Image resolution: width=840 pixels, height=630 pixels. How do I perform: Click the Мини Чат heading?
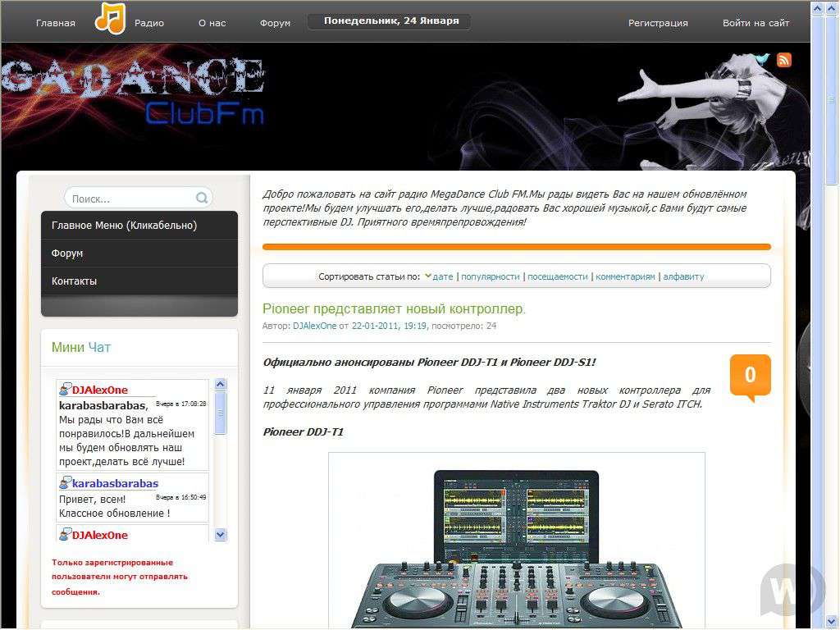coord(81,347)
